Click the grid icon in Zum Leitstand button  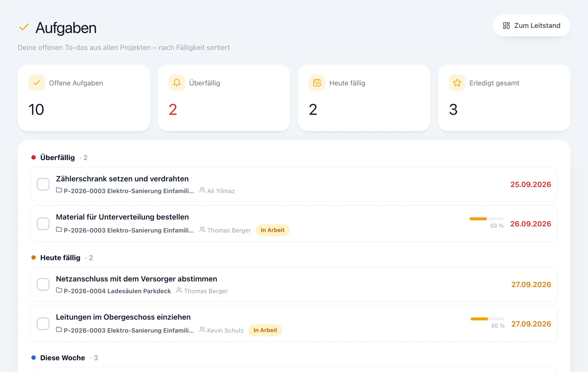coord(506,25)
